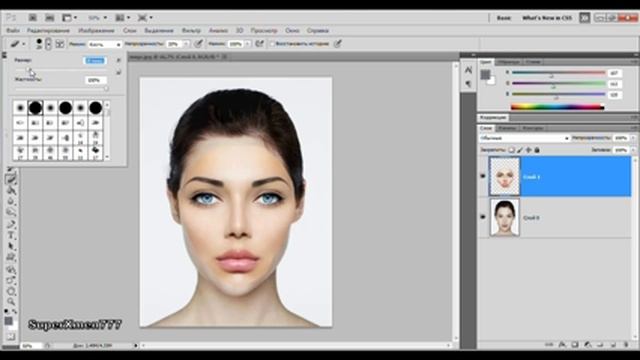This screenshot has width=640, height=360.
Task: Add a layer mask to Слой 1
Action: coord(575,345)
